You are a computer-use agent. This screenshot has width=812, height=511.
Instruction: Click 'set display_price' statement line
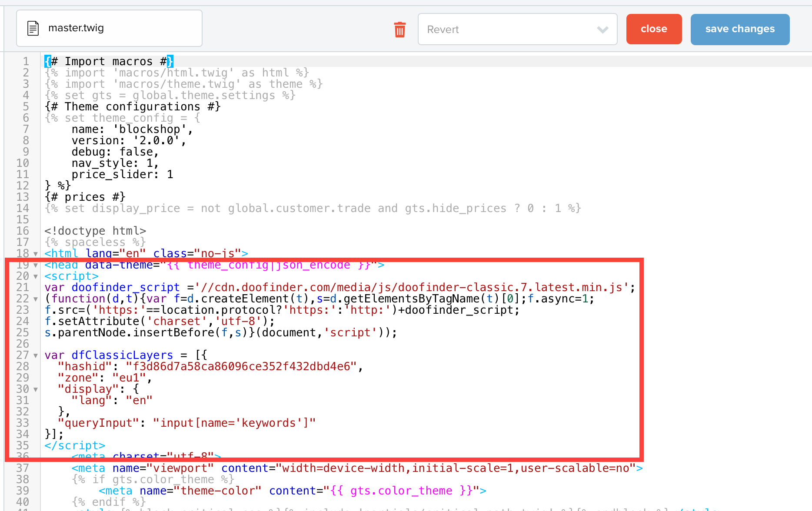[313, 208]
